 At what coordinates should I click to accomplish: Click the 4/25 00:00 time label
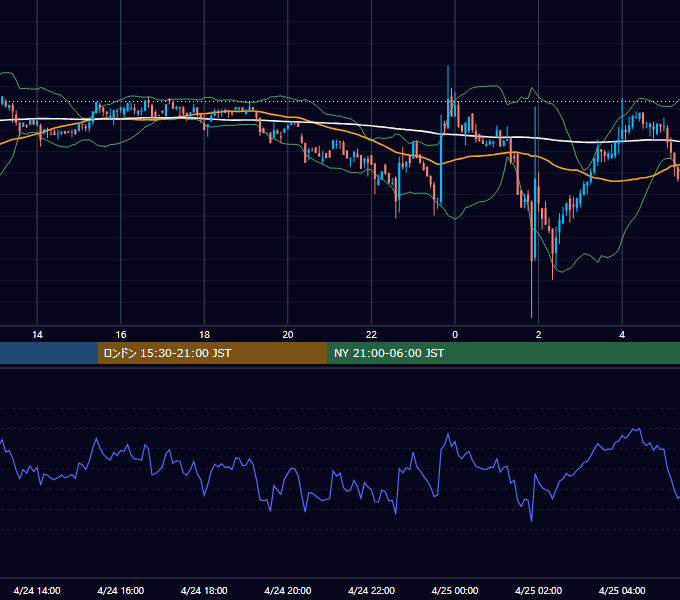455,590
